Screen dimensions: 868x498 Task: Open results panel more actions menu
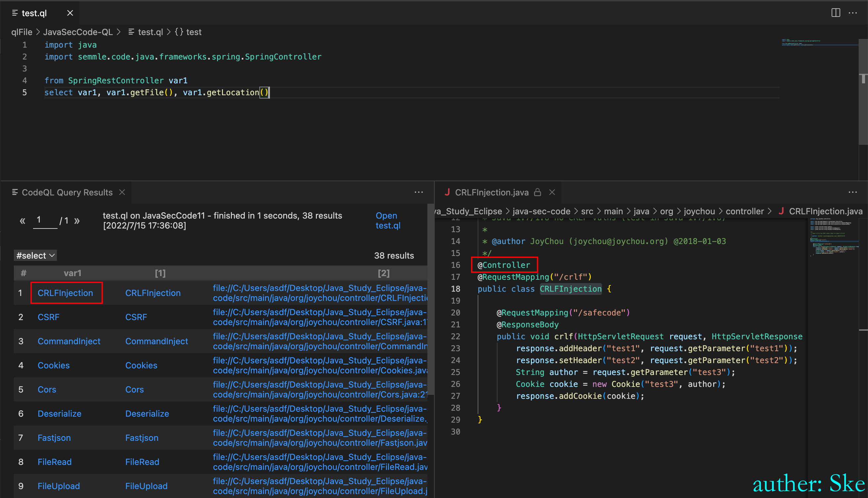pos(418,192)
